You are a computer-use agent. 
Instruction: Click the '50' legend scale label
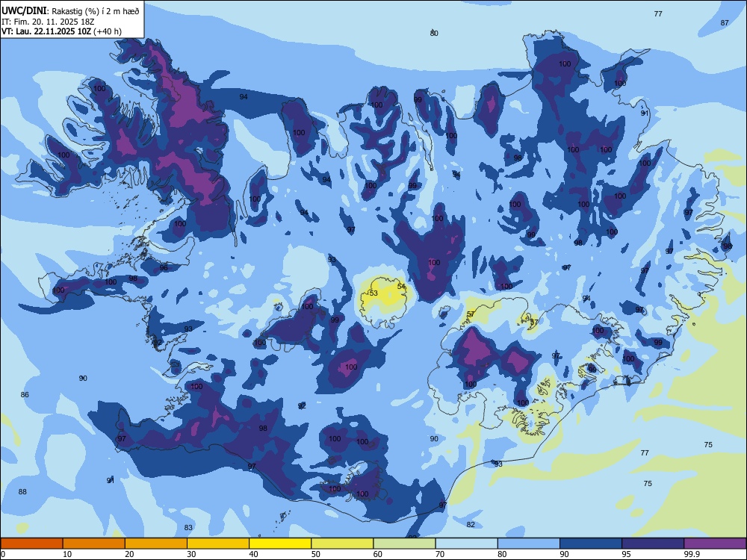316,554
